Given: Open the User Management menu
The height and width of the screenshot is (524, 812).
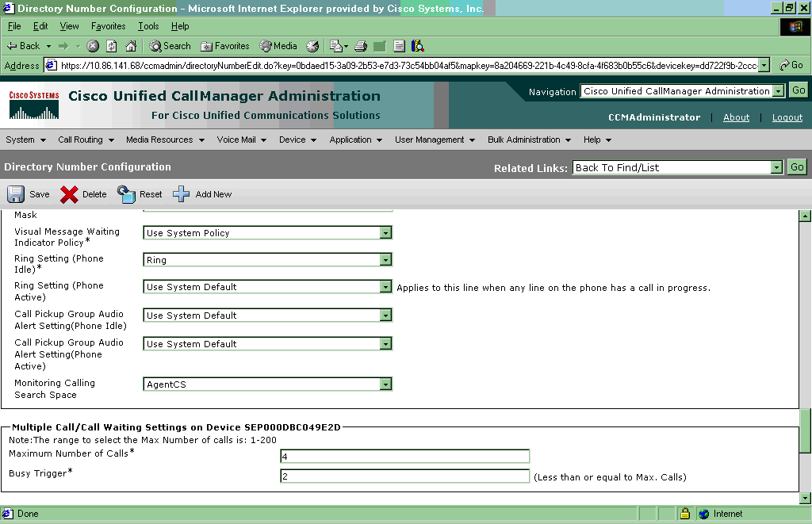Looking at the screenshot, I should 435,140.
